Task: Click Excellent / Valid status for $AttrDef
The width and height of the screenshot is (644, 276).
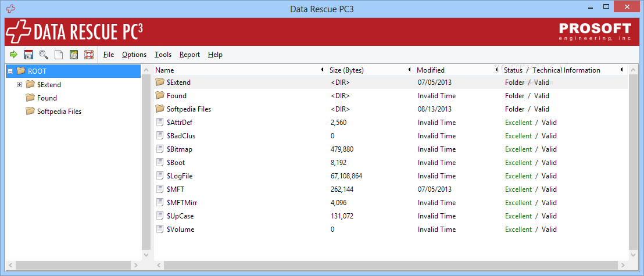Action: [x=531, y=123]
